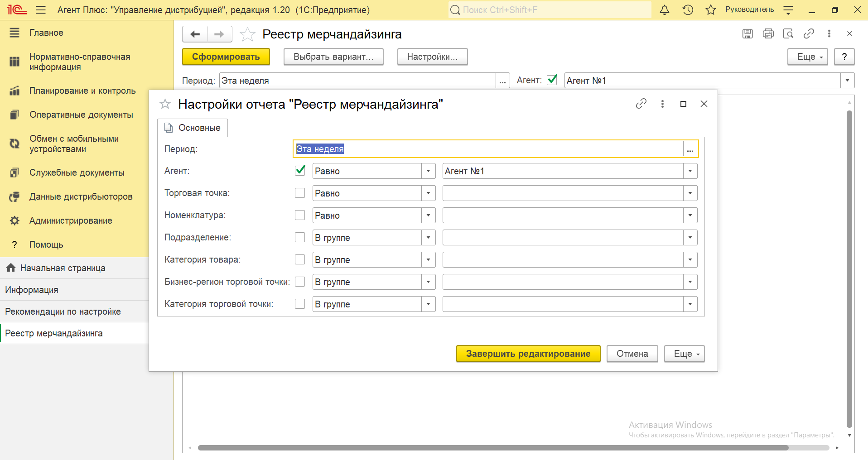This screenshot has height=460, width=868.
Task: Open period picker ellipsis in report header
Action: click(502, 81)
